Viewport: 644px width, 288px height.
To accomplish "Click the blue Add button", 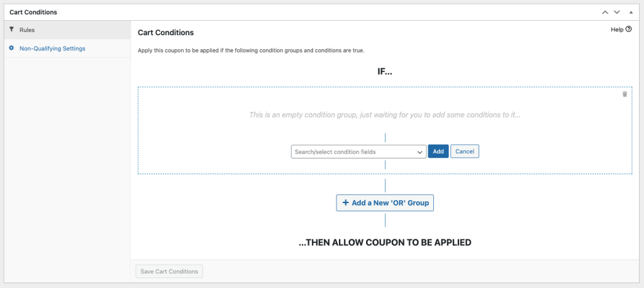I will [x=438, y=152].
